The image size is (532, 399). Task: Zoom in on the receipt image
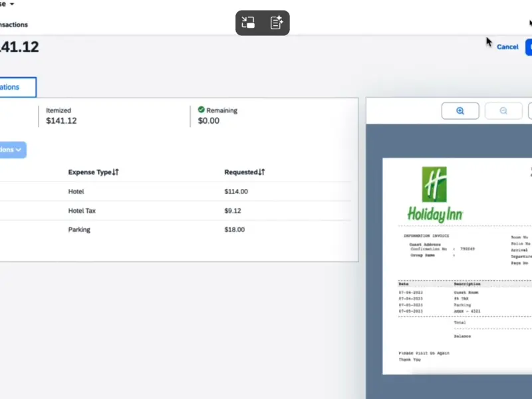pos(460,111)
